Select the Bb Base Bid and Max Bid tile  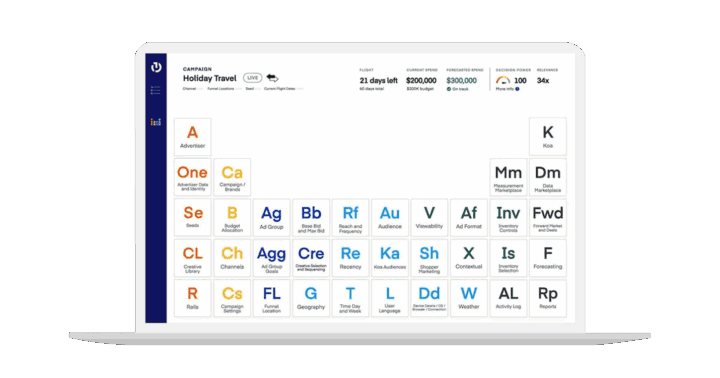pos(311,218)
